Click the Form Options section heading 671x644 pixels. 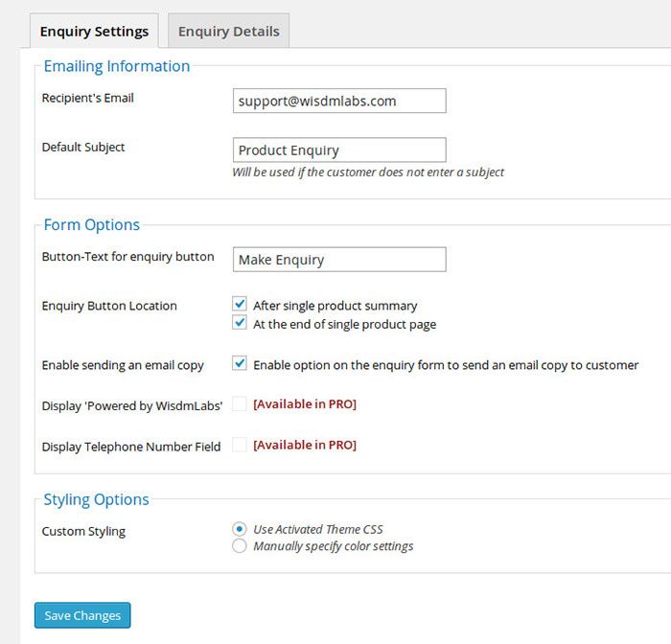point(92,224)
